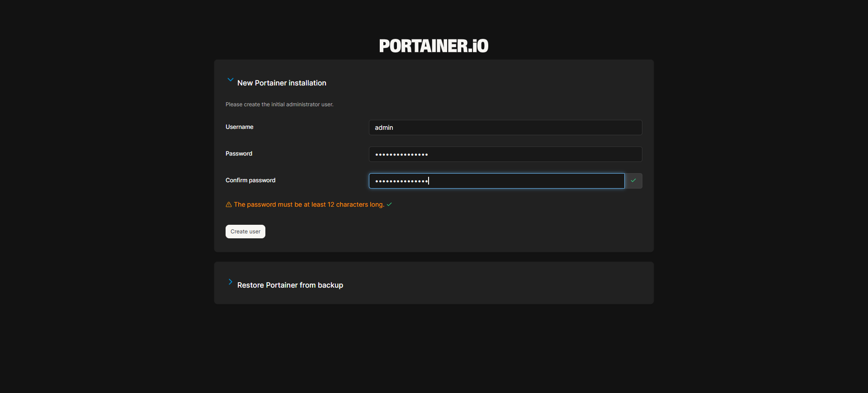Click the 'Please create the initial administrator user' text
The image size is (868, 393).
point(279,104)
